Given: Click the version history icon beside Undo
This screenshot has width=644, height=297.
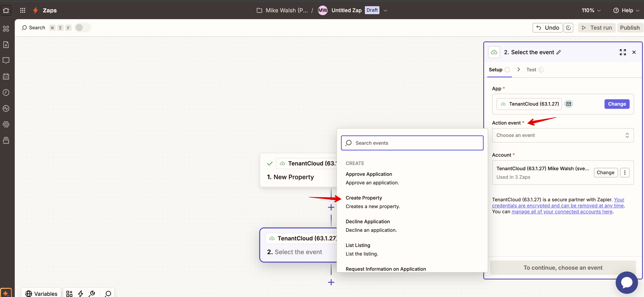Looking at the screenshot, I should [x=568, y=28].
